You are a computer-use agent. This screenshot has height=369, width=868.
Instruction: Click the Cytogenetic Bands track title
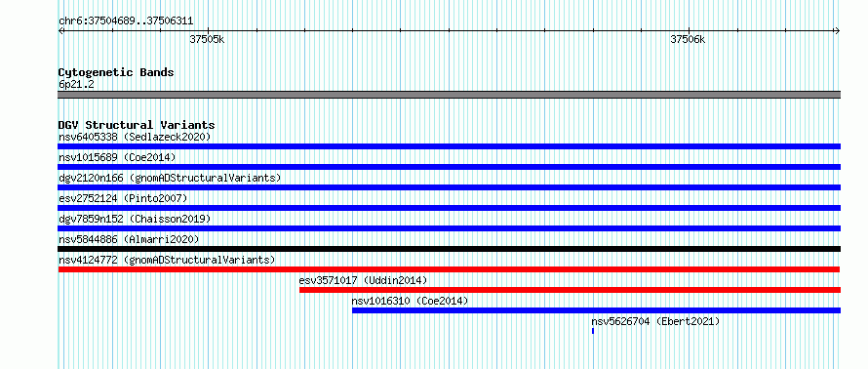(116, 72)
